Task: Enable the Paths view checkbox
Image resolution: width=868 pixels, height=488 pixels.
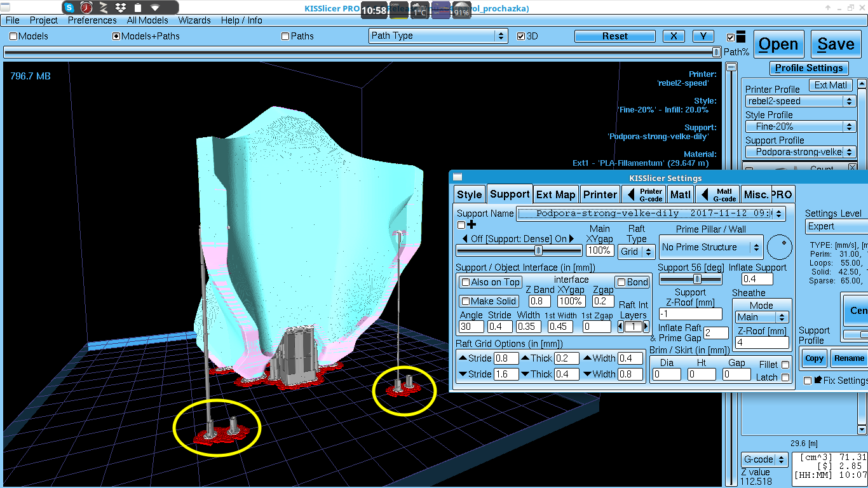Action: click(285, 36)
